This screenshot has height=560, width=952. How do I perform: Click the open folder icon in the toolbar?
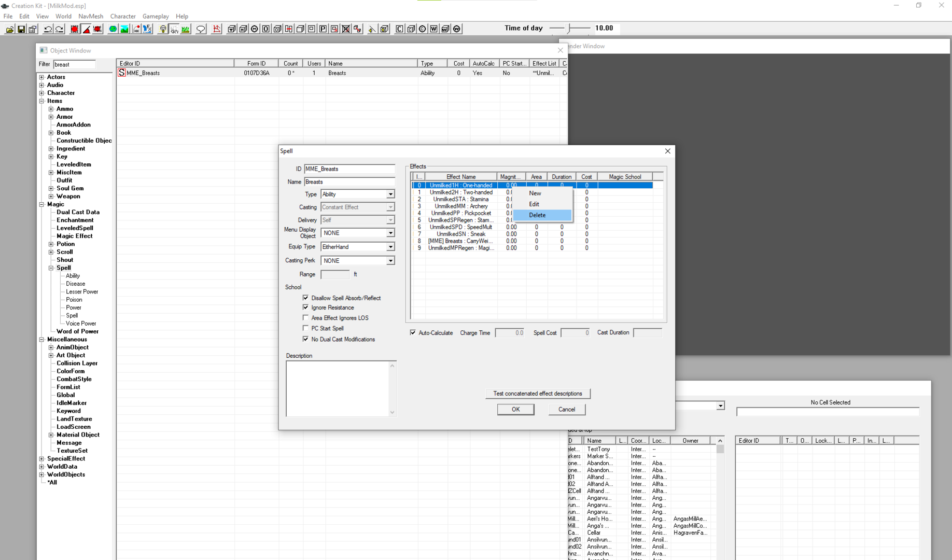pos(9,29)
